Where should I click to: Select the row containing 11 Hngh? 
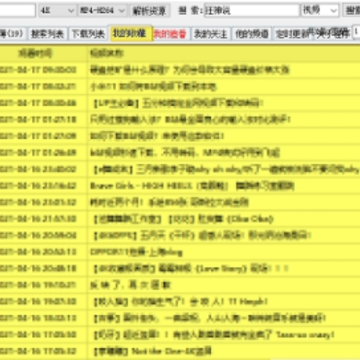[180, 301]
